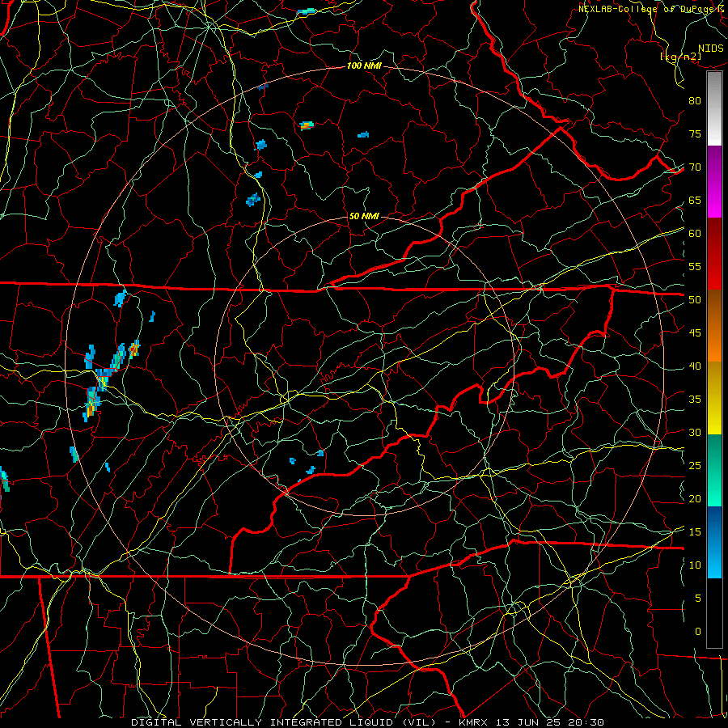Click the color scale value 35

(x=695, y=400)
